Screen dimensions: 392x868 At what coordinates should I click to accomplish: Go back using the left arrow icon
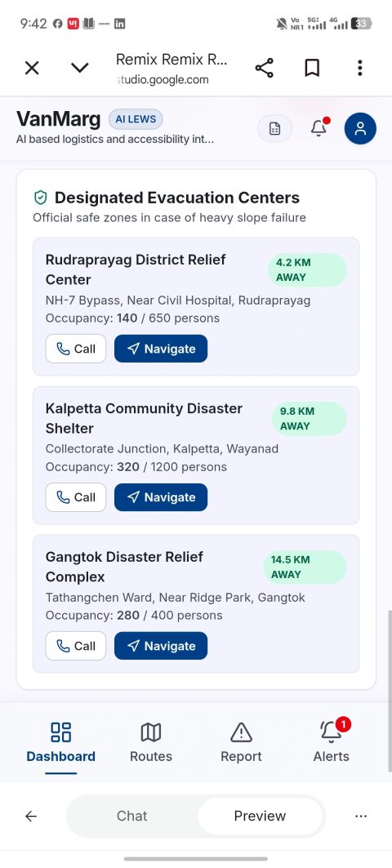(x=31, y=816)
